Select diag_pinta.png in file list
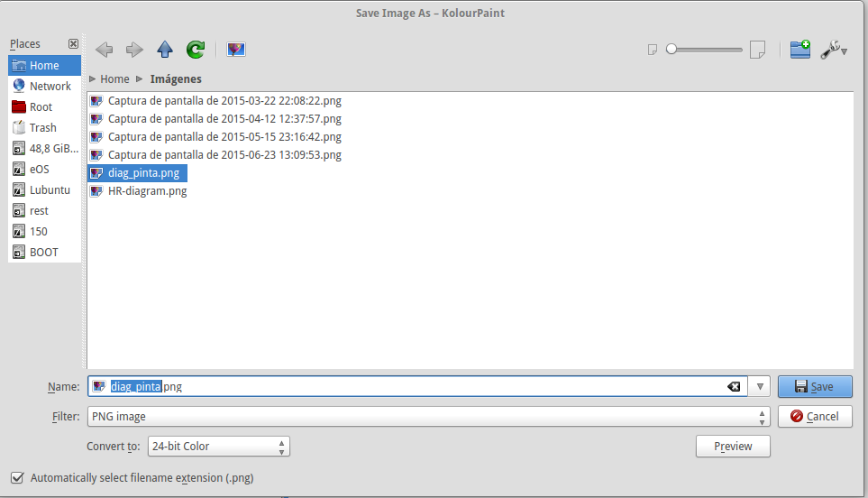This screenshot has width=868, height=498. pos(138,173)
